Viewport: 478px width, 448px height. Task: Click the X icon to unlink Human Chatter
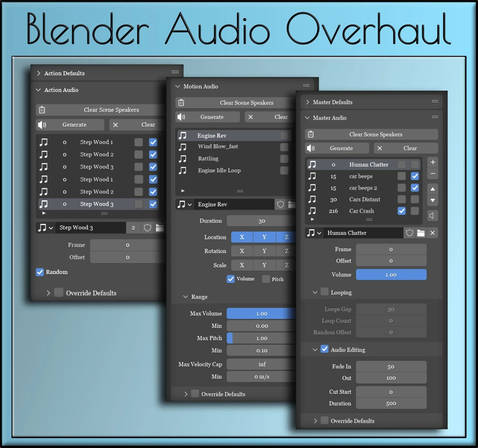(433, 233)
